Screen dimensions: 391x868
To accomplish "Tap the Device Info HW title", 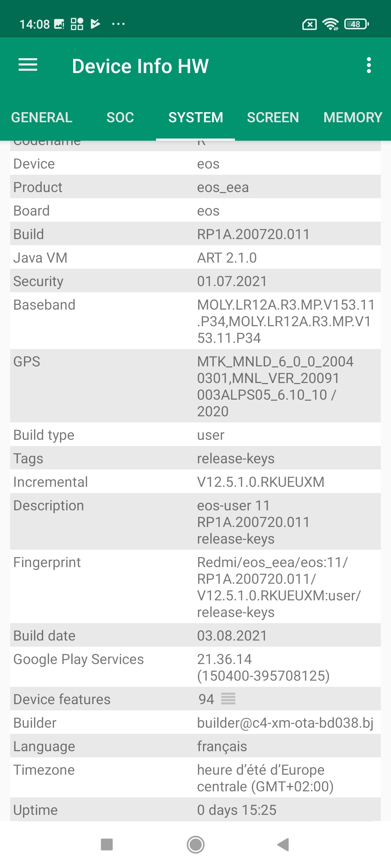I will click(140, 66).
